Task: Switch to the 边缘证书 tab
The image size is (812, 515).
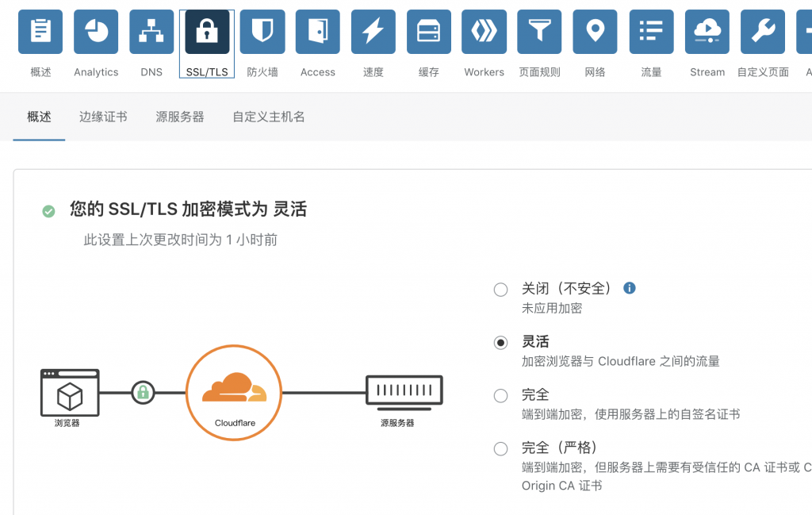Action: tap(103, 117)
